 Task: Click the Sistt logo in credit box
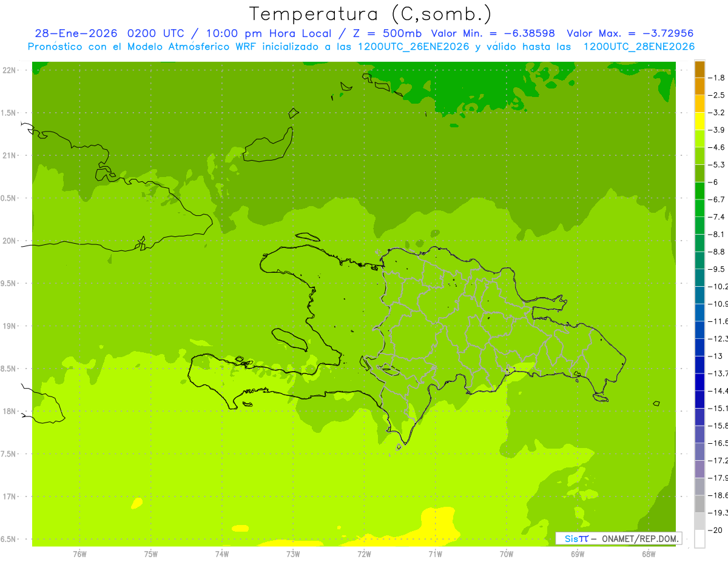[x=576, y=538]
